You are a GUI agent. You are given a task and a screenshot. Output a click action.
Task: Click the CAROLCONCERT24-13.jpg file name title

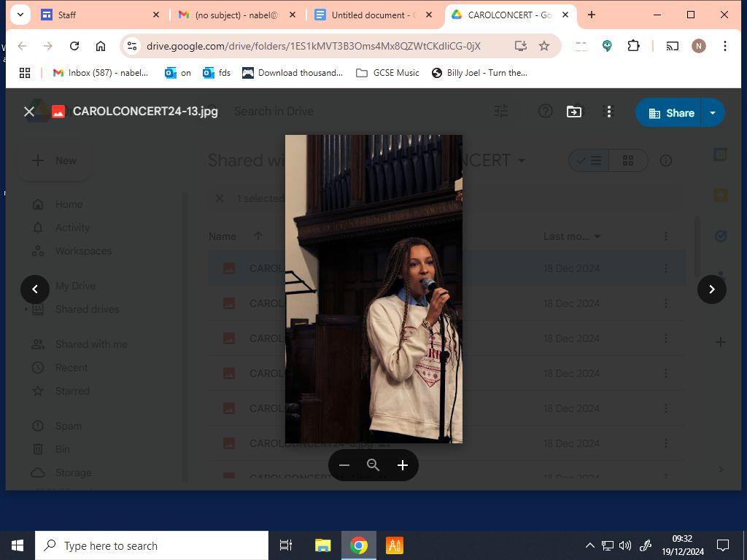(x=145, y=112)
